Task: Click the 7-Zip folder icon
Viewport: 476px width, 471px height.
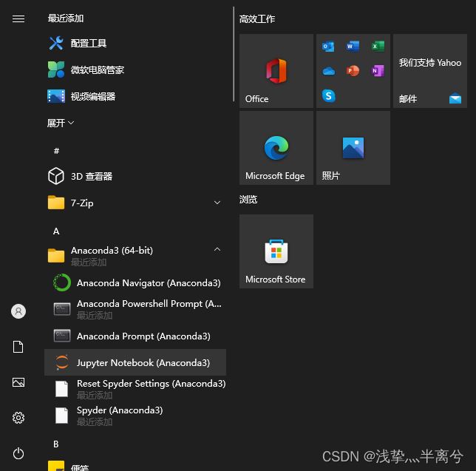Action: pos(56,203)
